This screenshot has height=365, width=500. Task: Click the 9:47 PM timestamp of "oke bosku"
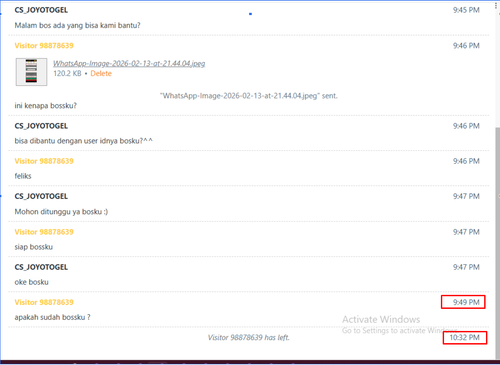466,267
